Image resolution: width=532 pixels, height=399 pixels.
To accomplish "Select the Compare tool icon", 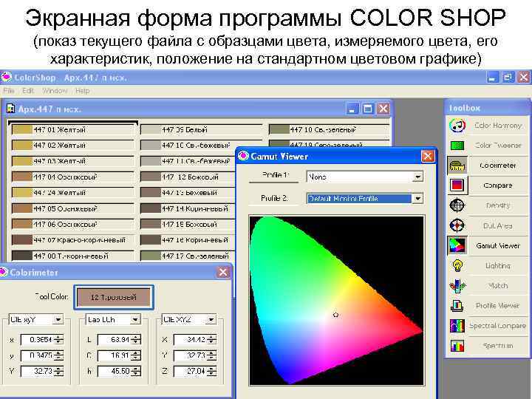I will [x=457, y=185].
